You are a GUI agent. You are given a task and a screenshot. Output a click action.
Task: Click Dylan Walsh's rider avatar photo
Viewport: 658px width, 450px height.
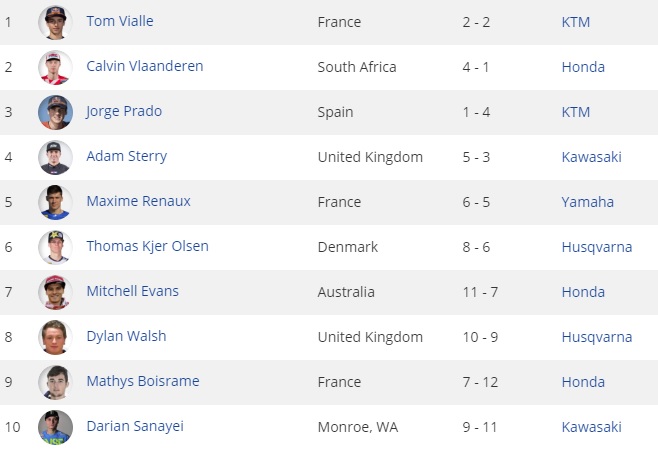click(55, 337)
